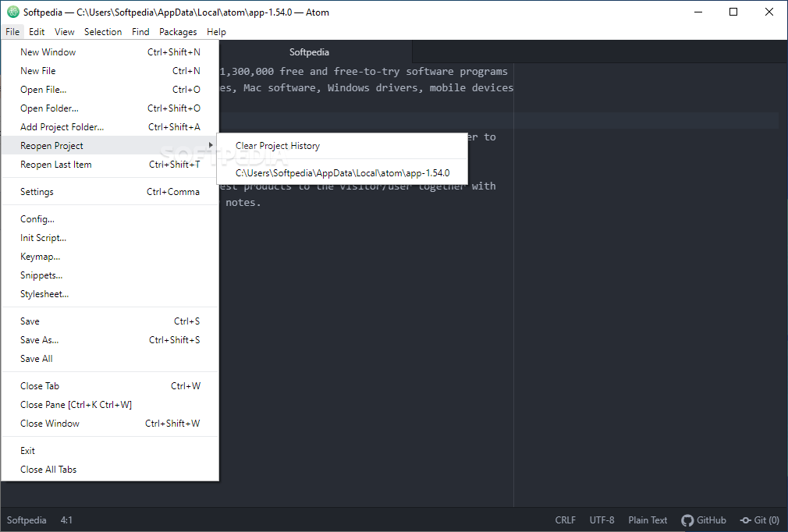Open GitHub panel from status bar
Viewport: 788px width, 532px height.
[x=704, y=520]
